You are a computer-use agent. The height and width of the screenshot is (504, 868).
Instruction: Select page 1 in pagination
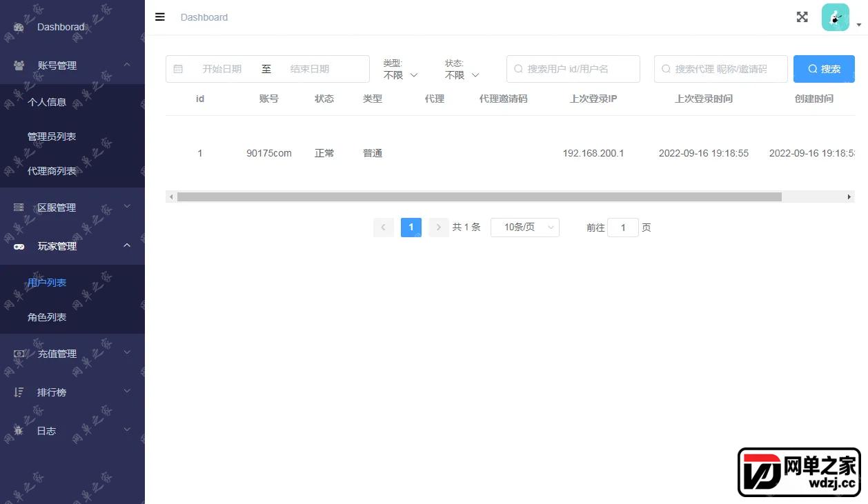pyautogui.click(x=411, y=228)
